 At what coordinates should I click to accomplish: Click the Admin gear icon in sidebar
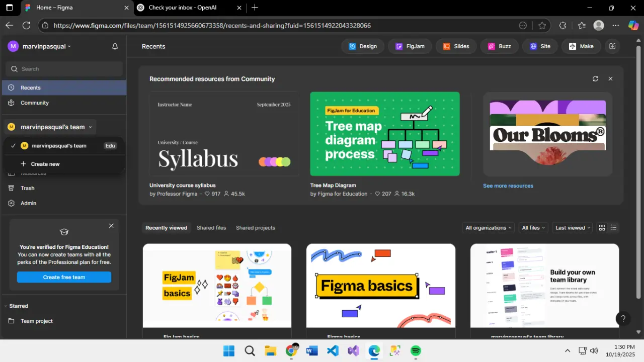pyautogui.click(x=11, y=203)
